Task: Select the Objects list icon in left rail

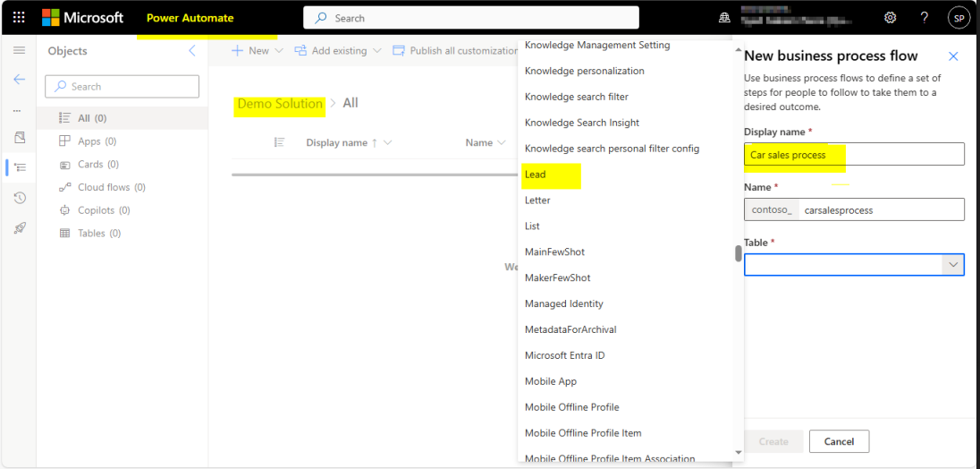Action: (x=20, y=167)
